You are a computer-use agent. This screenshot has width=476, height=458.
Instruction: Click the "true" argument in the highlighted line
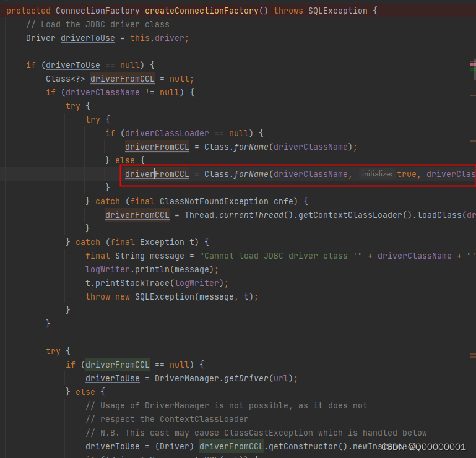[407, 175]
